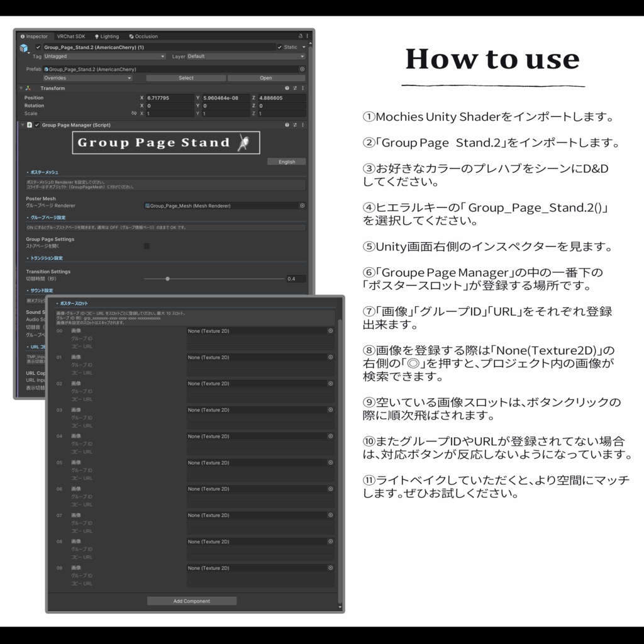Toggle the scale constrain link icon
Viewport: 644px width, 644px height.
coord(134,113)
